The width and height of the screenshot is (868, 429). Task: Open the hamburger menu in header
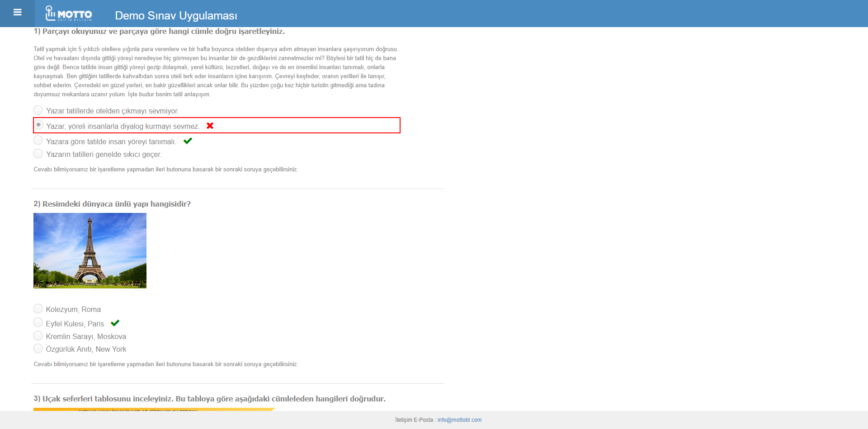[18, 13]
